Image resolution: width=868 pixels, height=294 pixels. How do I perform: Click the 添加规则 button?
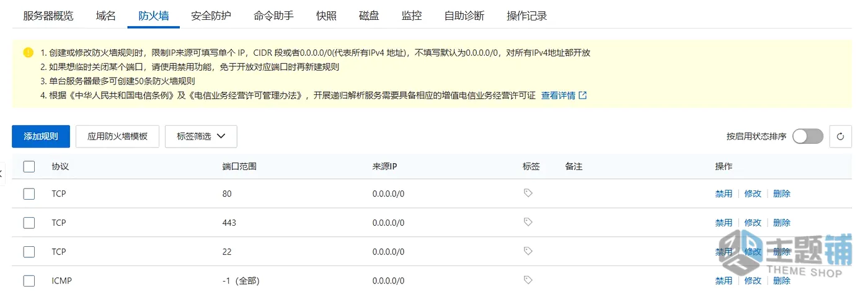41,136
